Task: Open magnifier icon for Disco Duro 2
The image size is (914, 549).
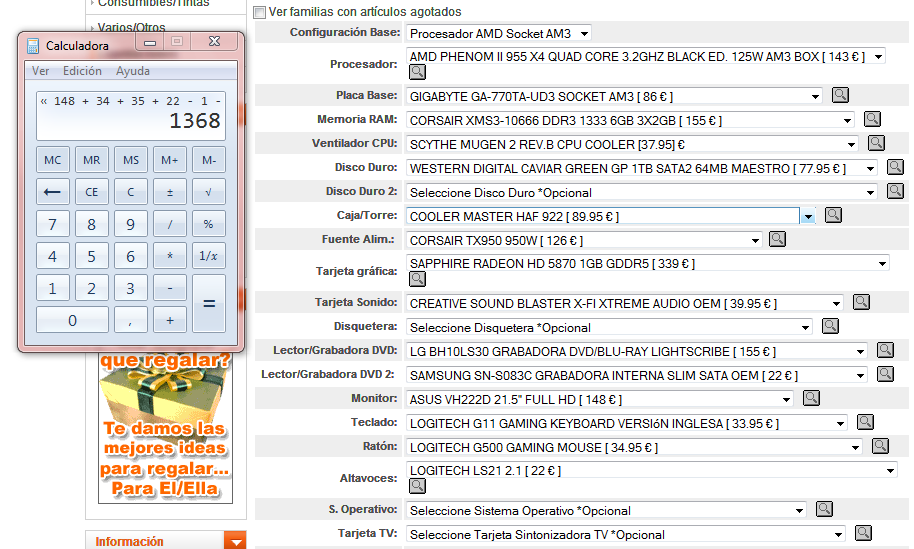Action: coord(895,191)
